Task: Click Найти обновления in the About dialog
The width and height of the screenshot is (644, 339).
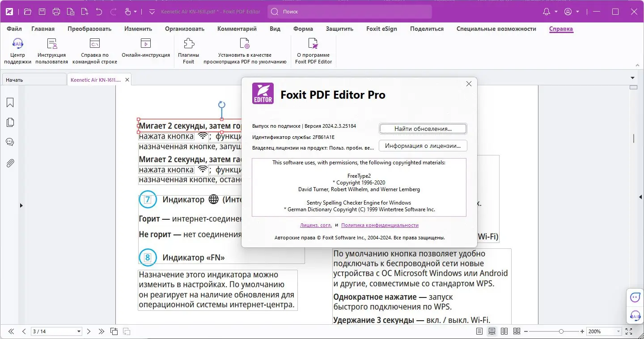Action: pyautogui.click(x=422, y=128)
